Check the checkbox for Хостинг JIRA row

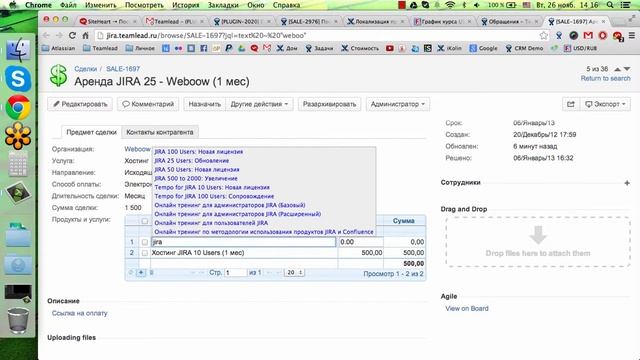[x=144, y=253]
